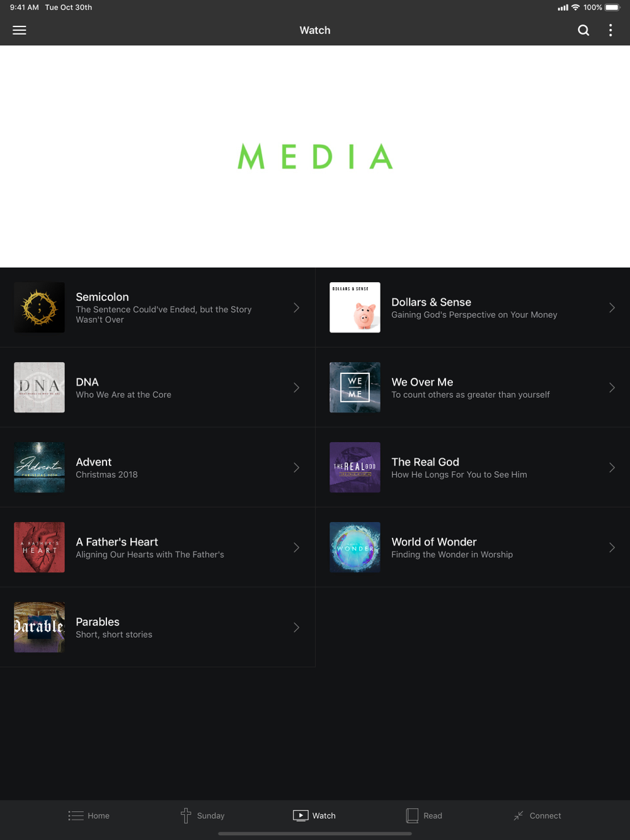Expand World of Wonder chevron
Screen dimensions: 630x840
coord(612,547)
